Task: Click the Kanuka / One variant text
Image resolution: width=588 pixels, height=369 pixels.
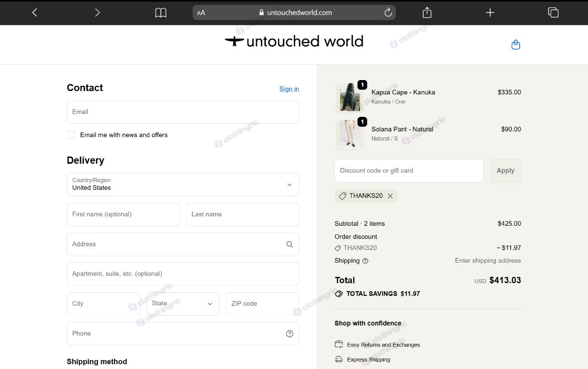Action: coord(388,102)
